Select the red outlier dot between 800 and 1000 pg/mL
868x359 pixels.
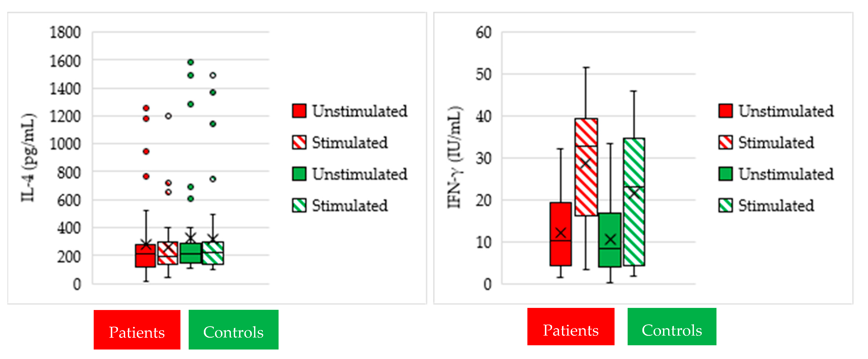tap(146, 151)
